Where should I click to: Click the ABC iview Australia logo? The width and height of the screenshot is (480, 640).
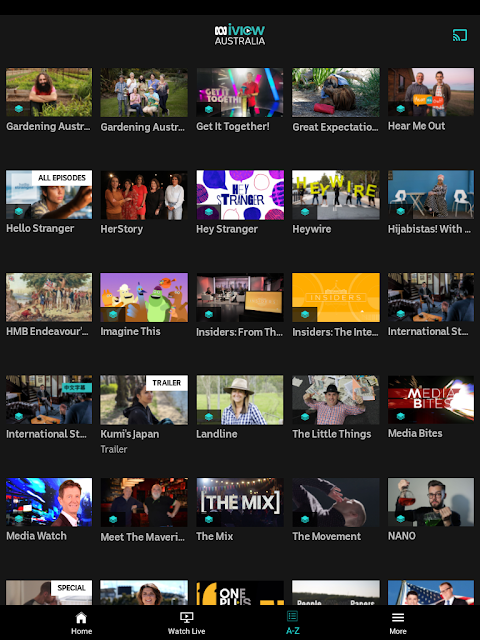click(240, 34)
